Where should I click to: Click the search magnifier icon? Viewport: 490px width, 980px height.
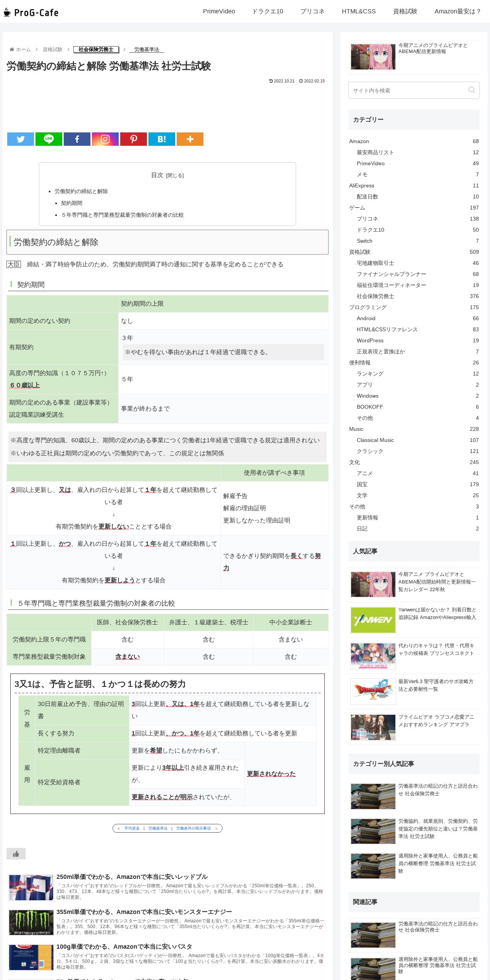coord(472,90)
